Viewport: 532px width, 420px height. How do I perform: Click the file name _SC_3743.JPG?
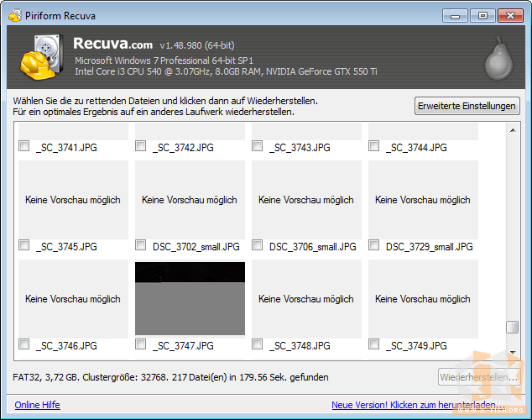coord(300,148)
